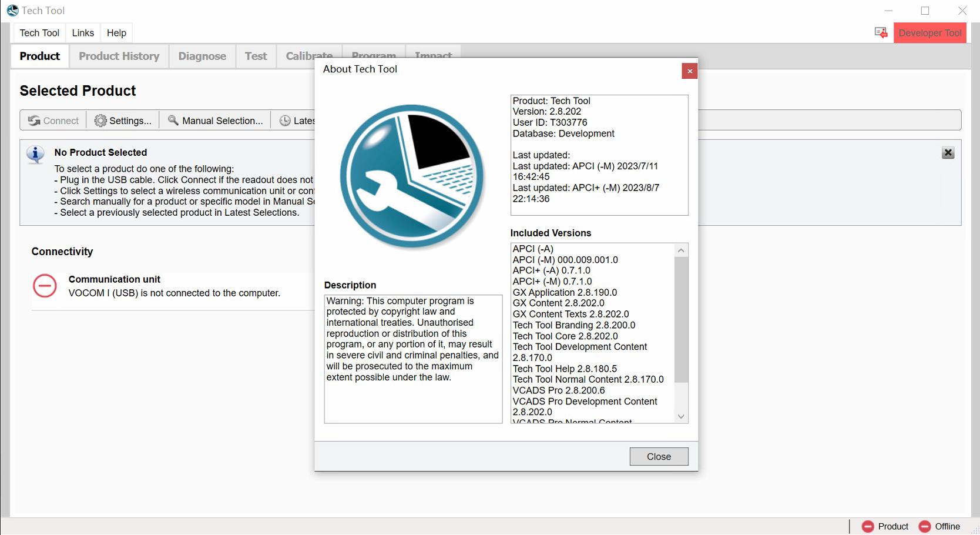This screenshot has height=535, width=980.
Task: Open Settings via the gear icon
Action: coord(100,121)
